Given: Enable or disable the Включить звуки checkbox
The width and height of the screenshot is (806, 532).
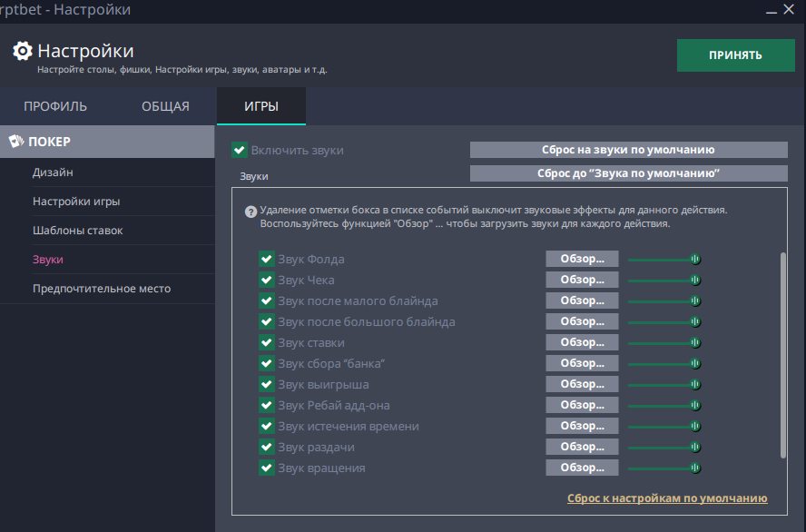Looking at the screenshot, I should (x=240, y=150).
